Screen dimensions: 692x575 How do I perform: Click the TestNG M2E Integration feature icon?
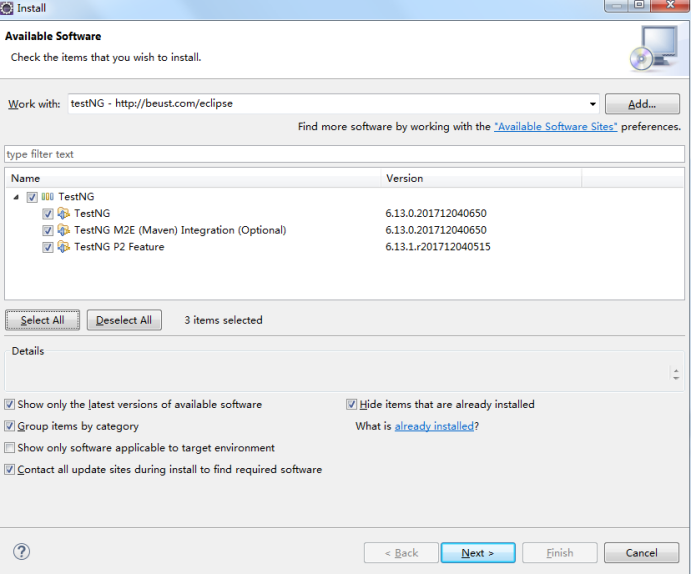pyautogui.click(x=64, y=230)
